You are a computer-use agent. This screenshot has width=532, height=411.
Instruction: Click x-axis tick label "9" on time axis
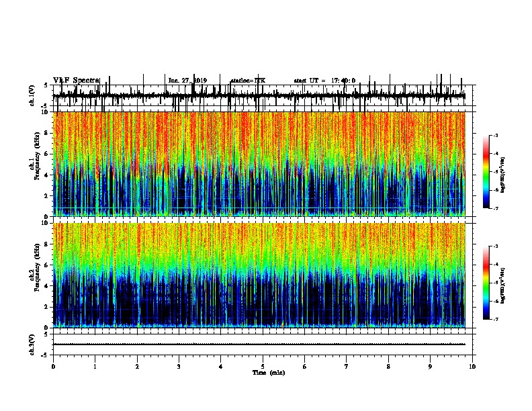pyautogui.click(x=430, y=367)
